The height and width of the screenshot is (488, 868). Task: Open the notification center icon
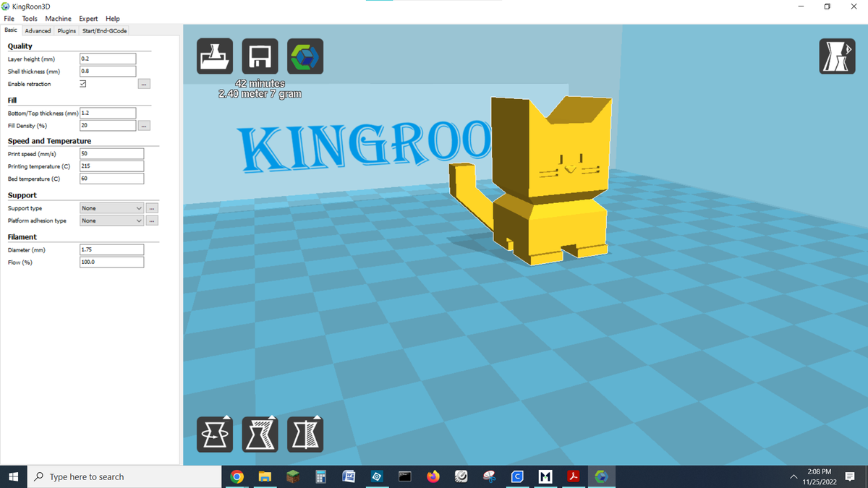[851, 476]
